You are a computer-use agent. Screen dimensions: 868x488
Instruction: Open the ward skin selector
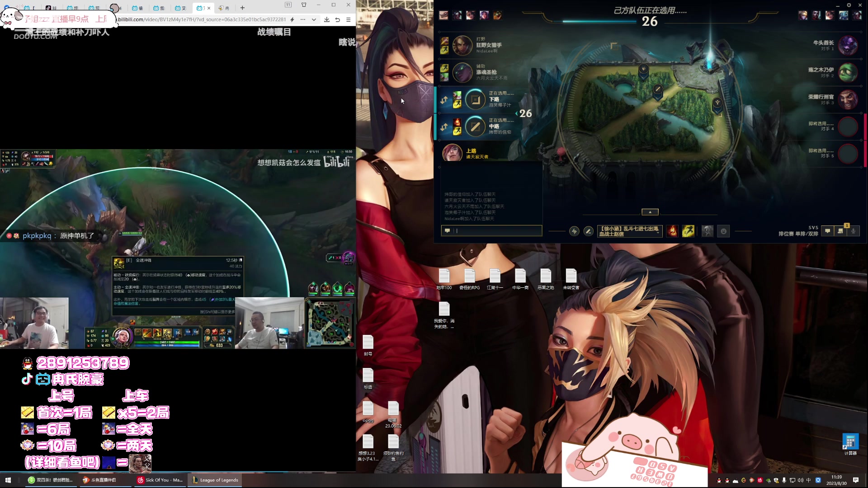[x=708, y=231]
